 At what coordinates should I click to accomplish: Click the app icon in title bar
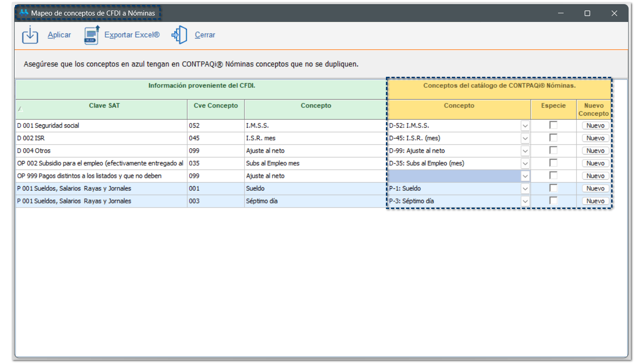24,13
